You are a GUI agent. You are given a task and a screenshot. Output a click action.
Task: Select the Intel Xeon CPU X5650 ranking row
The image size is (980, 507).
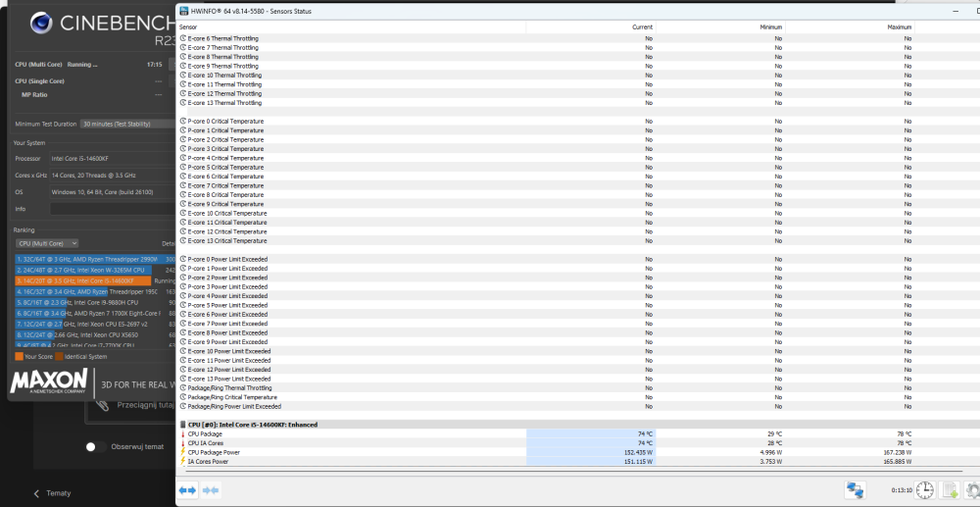click(x=96, y=334)
